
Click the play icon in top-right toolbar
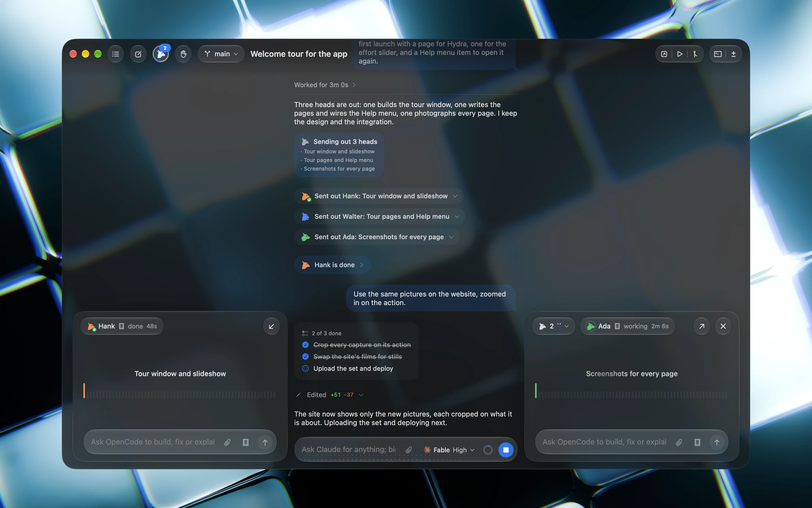[x=680, y=54]
